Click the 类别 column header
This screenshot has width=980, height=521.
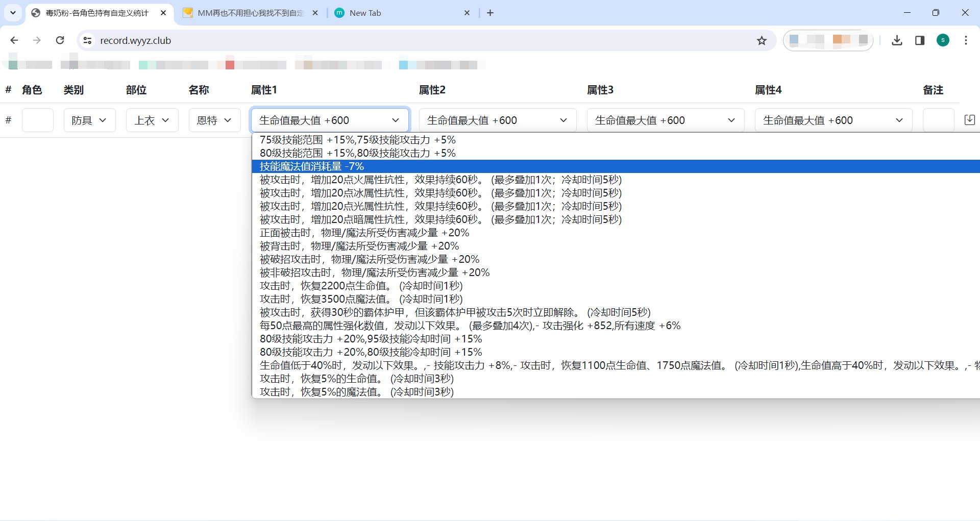pos(73,90)
